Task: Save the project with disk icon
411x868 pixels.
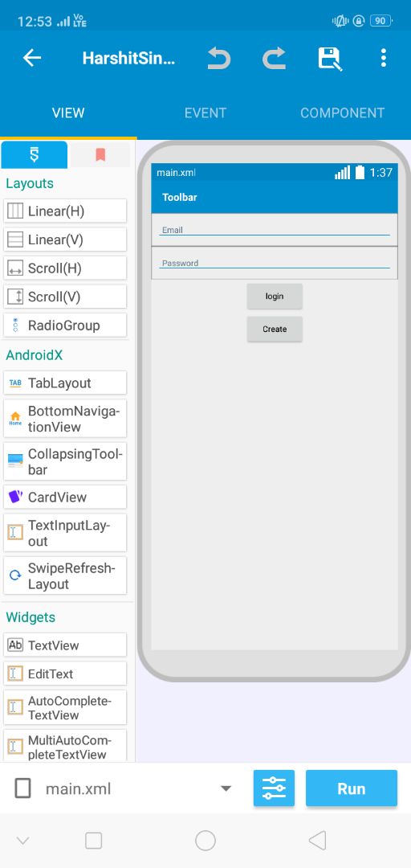Action: [x=330, y=58]
